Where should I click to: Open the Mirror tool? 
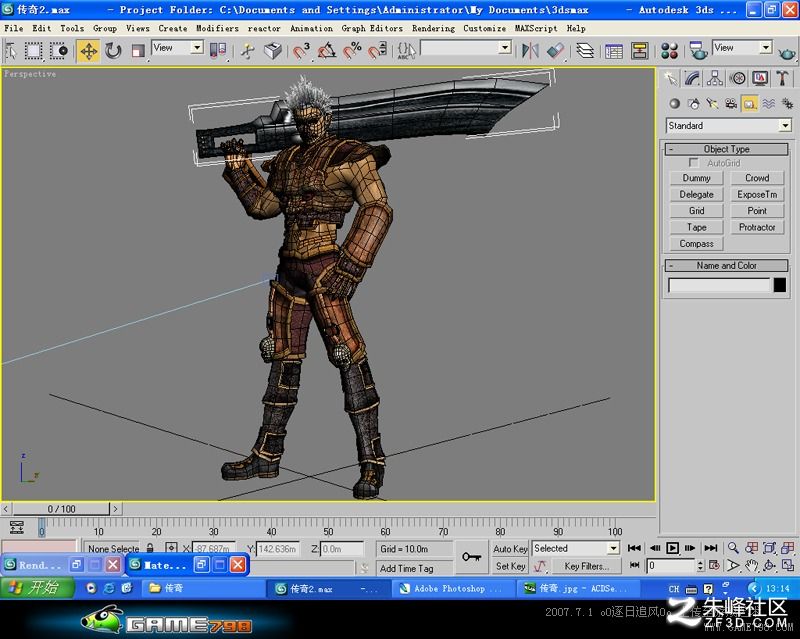[530, 51]
